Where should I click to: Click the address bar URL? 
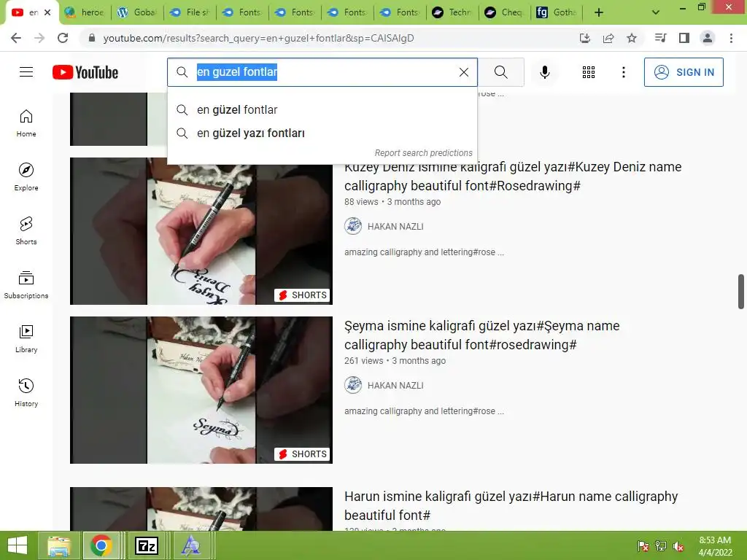pos(258,38)
